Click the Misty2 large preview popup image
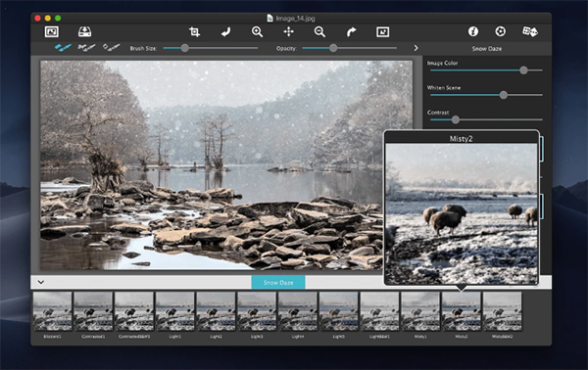588x370 pixels. pyautogui.click(x=462, y=213)
